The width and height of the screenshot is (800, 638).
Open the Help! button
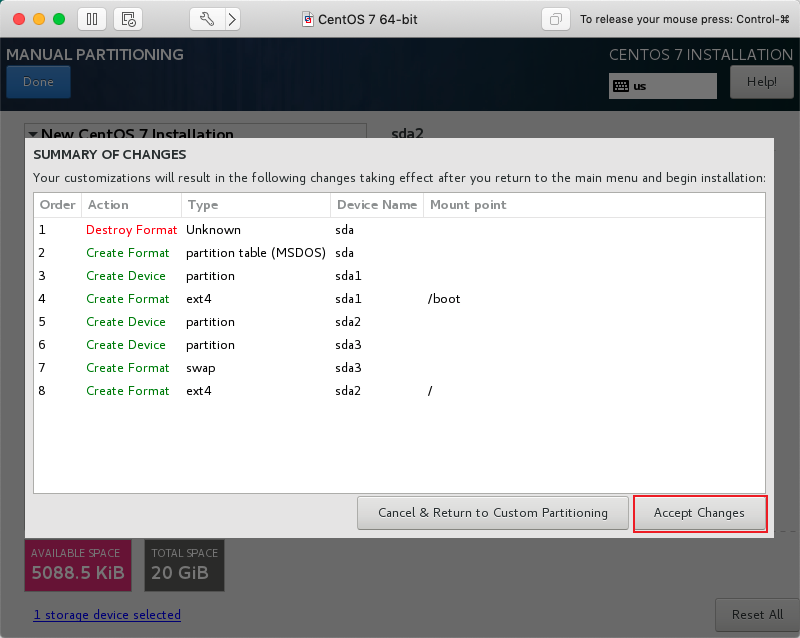click(x=762, y=82)
